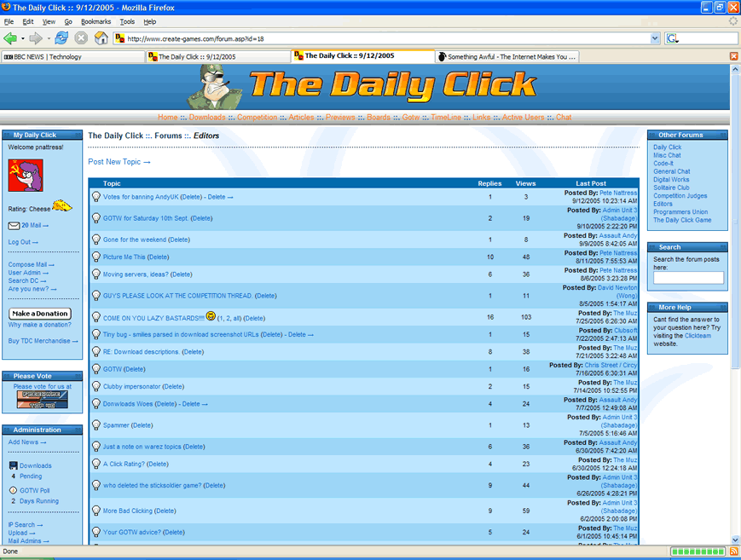This screenshot has height=560, width=741.
Task: Open Compose Mail link
Action: [x=31, y=264]
